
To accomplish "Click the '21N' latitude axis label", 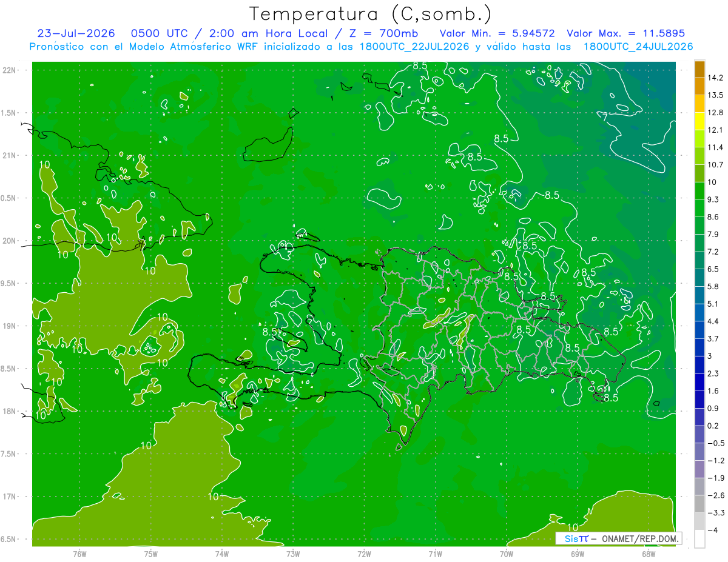I will pyautogui.click(x=10, y=155).
